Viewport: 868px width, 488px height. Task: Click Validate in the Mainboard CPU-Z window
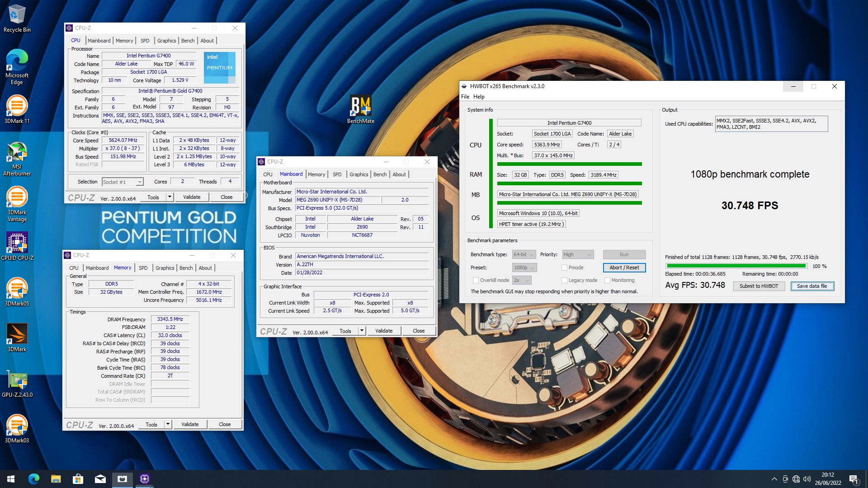coord(384,331)
